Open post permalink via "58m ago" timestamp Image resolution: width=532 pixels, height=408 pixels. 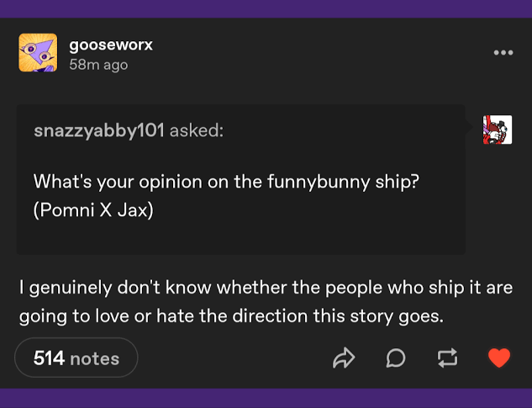[x=98, y=65]
